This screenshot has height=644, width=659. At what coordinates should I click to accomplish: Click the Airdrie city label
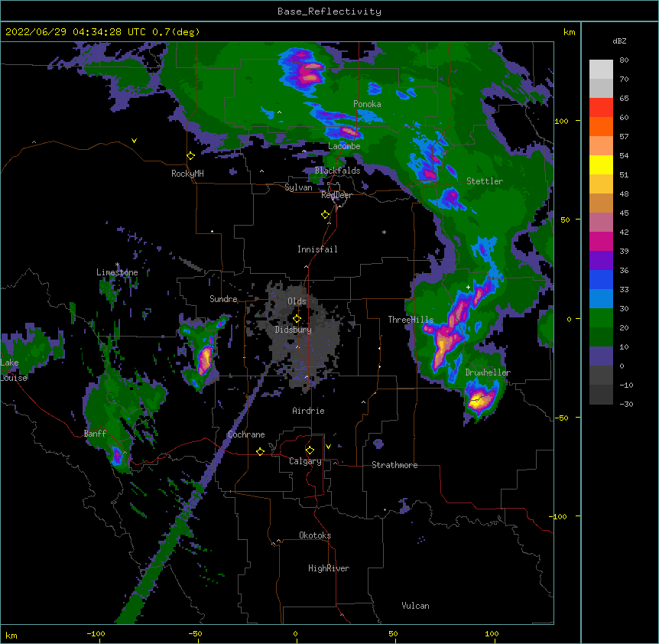[309, 411]
